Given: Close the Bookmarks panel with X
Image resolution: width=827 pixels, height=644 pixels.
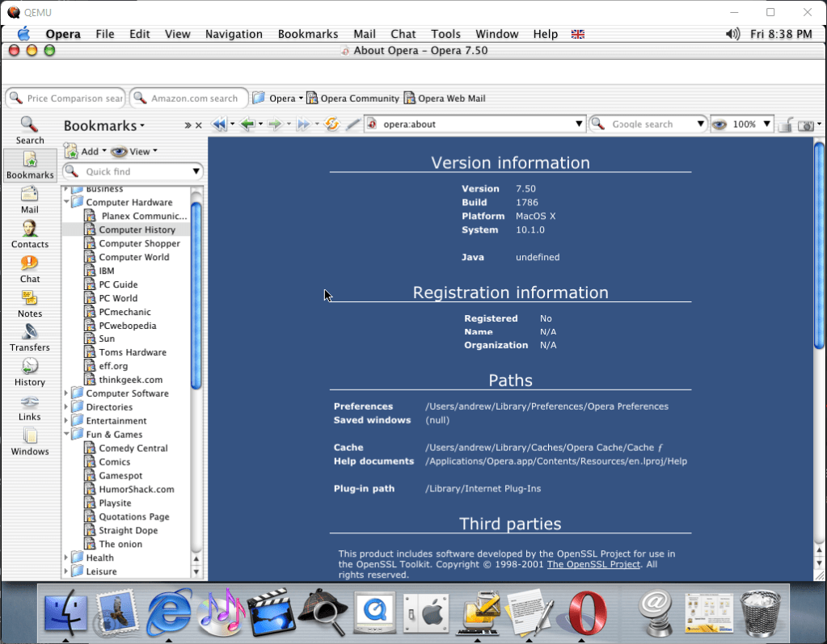Looking at the screenshot, I should 199,125.
